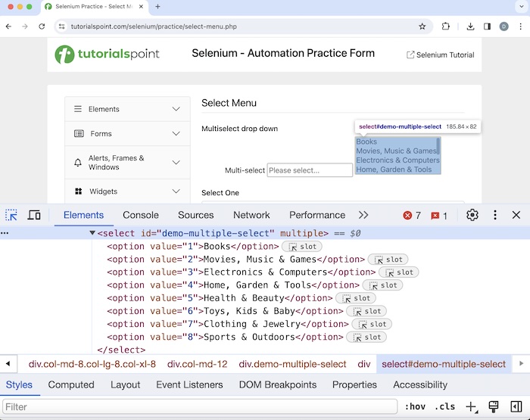
Task: Toggle the .cls element classes panel
Action: [x=447, y=406]
